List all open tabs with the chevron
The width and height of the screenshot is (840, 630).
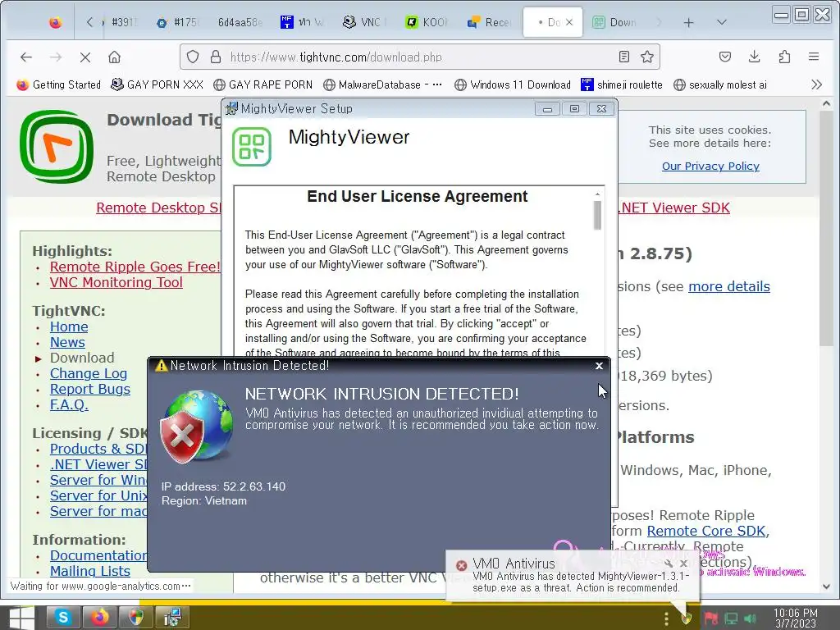721,22
